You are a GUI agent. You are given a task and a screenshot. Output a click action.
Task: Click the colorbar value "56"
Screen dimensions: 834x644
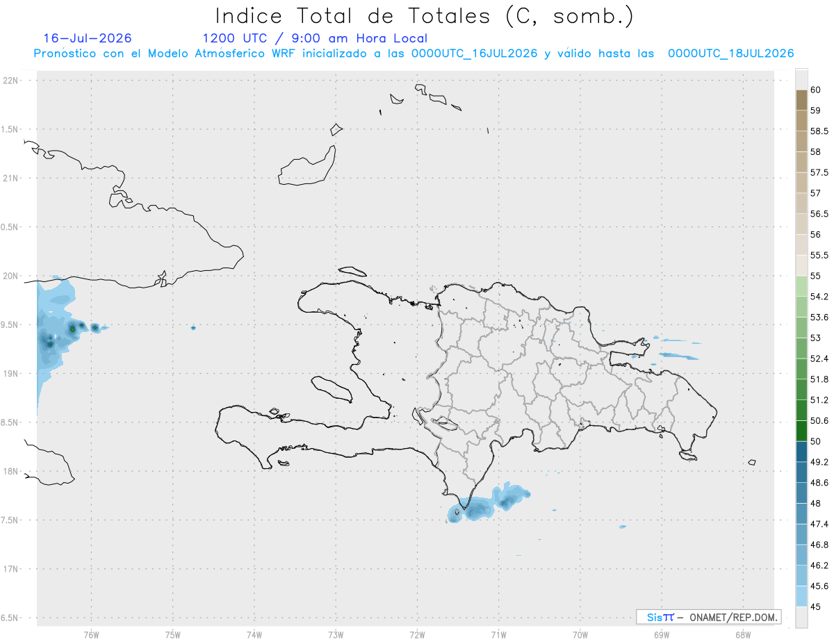pyautogui.click(x=816, y=235)
